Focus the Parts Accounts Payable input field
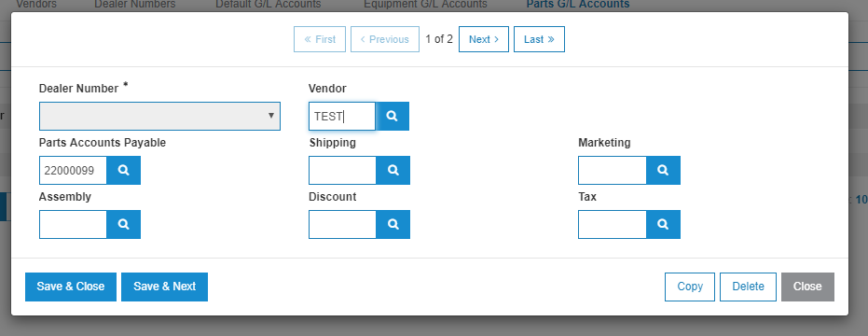This screenshot has height=336, width=868. point(73,170)
